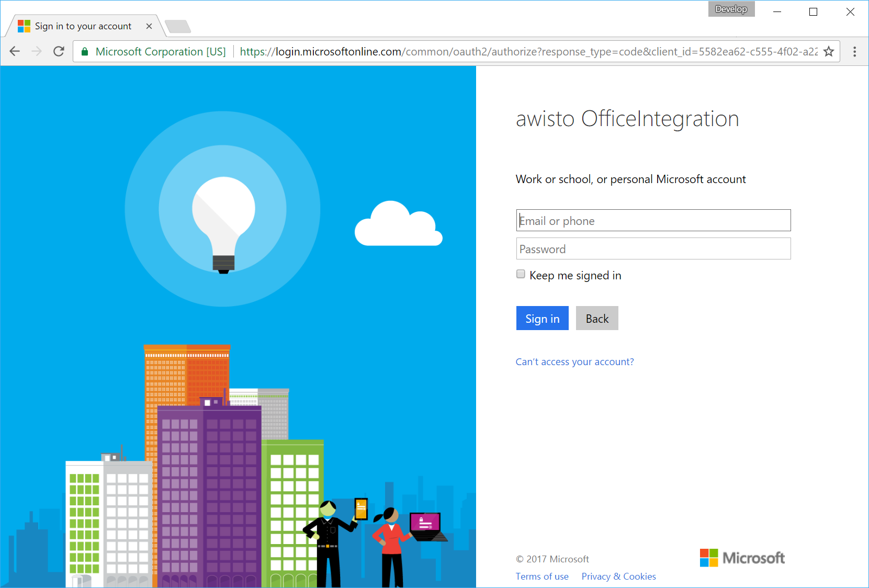Screen dimensions: 869x588
Task: Click the Develop profile button
Action: 731,9
